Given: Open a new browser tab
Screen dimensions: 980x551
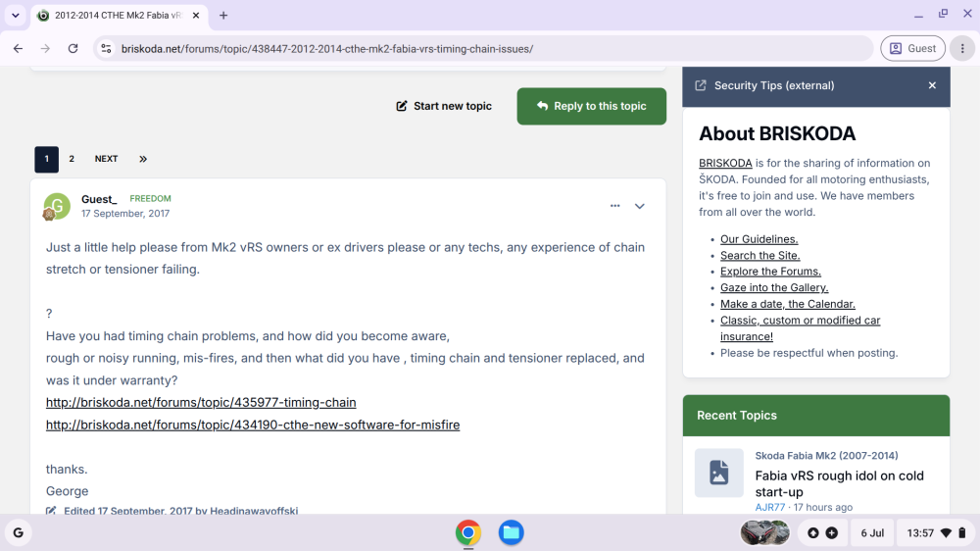Looking at the screenshot, I should (223, 15).
